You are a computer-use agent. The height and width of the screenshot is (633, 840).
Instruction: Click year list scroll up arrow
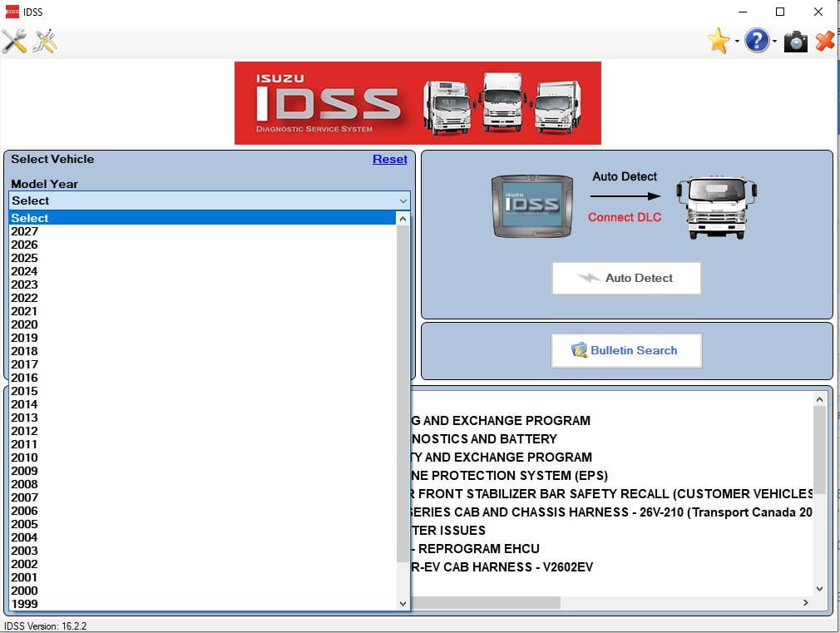coord(403,219)
